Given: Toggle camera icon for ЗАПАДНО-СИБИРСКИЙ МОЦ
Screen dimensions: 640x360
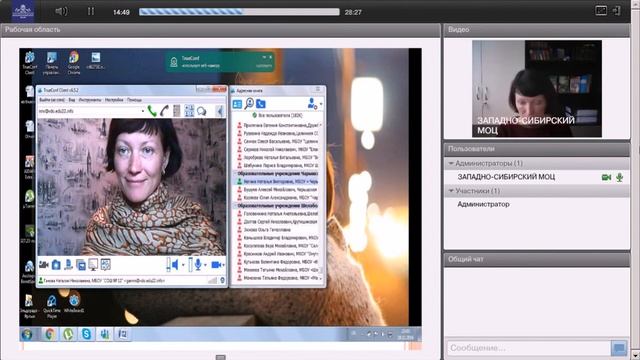Looking at the screenshot, I should coord(606,177).
